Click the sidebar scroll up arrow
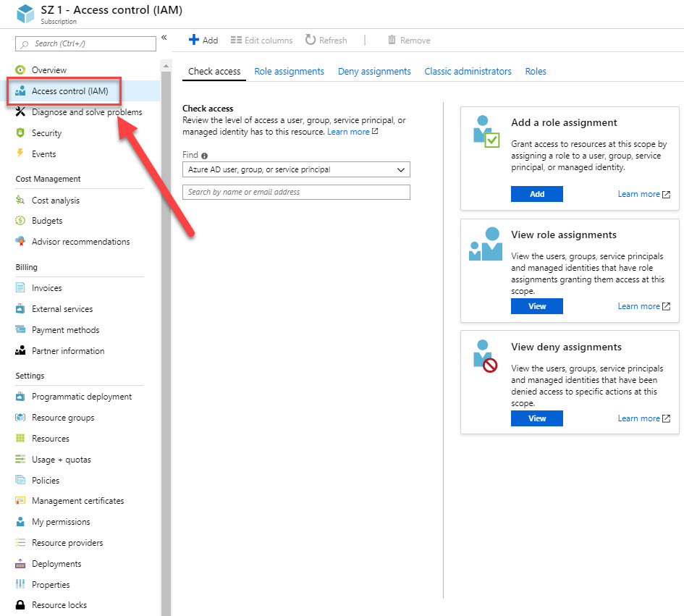The height and width of the screenshot is (616, 684). click(x=166, y=66)
